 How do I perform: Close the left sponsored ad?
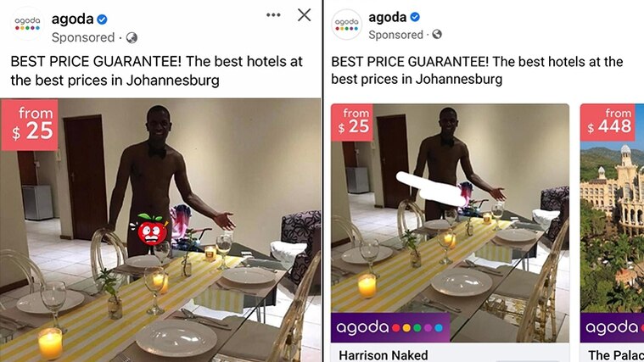[304, 15]
